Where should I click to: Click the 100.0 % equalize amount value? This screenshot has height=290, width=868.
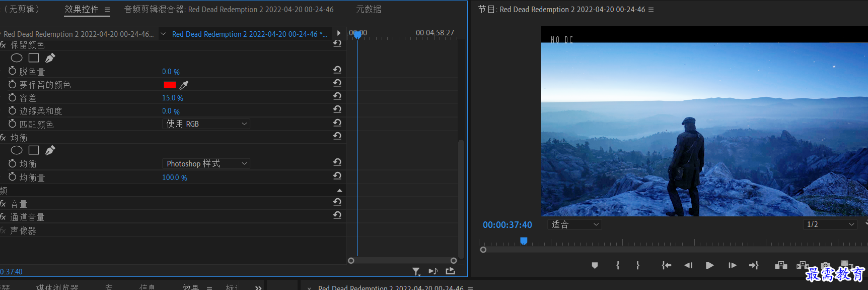pyautogui.click(x=175, y=178)
